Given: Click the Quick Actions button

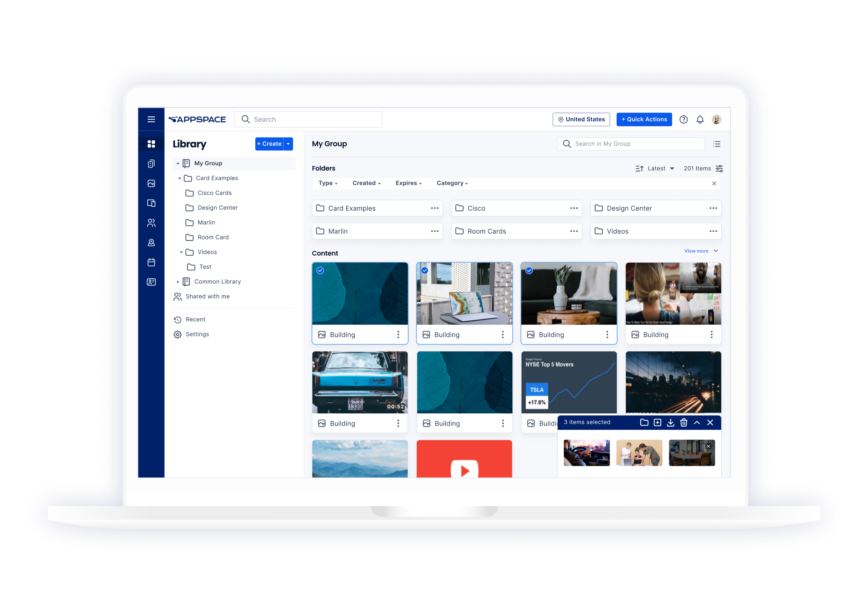Looking at the screenshot, I should pos(644,119).
